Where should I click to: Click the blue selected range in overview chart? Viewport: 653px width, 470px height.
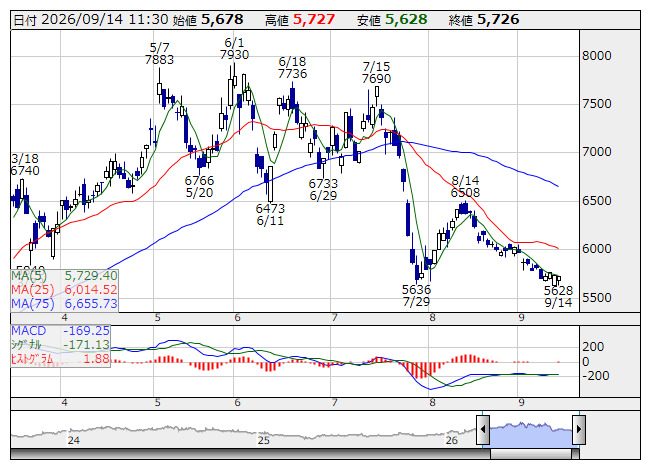click(531, 433)
